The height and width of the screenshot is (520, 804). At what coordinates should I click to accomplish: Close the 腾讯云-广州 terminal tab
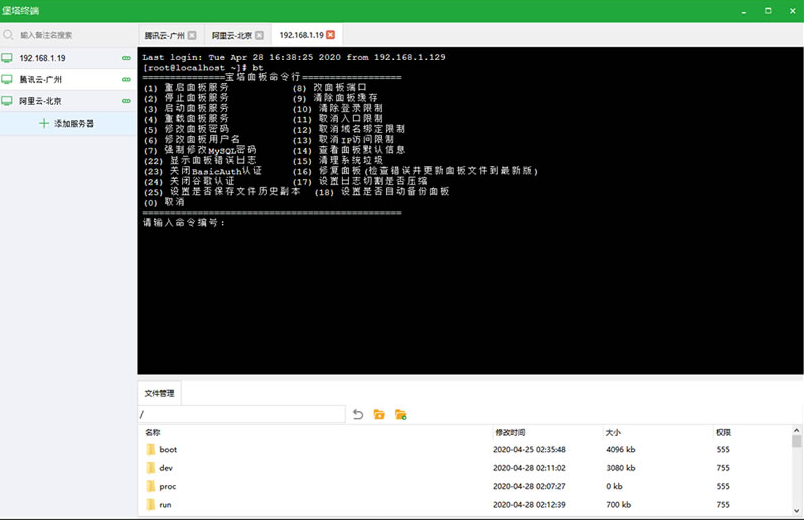(x=192, y=35)
